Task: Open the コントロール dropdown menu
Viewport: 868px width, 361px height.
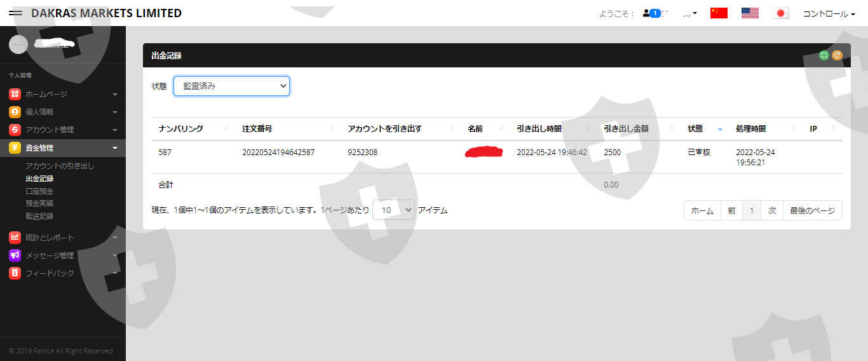Action: pos(829,13)
